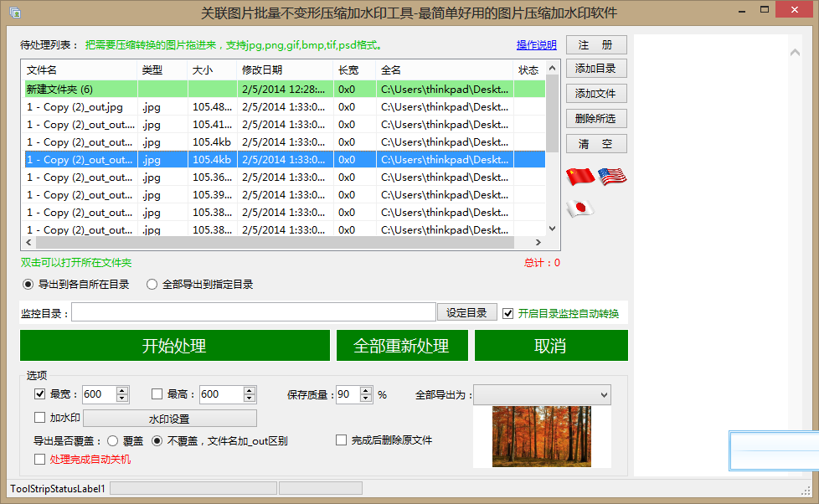Select the row with size 105.41...
The image size is (819, 504).
[x=285, y=125]
